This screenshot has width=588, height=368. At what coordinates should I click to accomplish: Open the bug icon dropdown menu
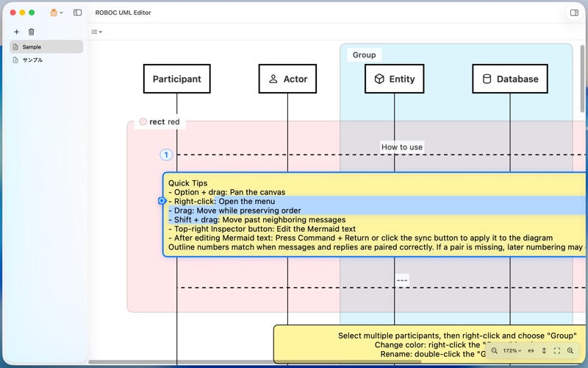pyautogui.click(x=57, y=13)
